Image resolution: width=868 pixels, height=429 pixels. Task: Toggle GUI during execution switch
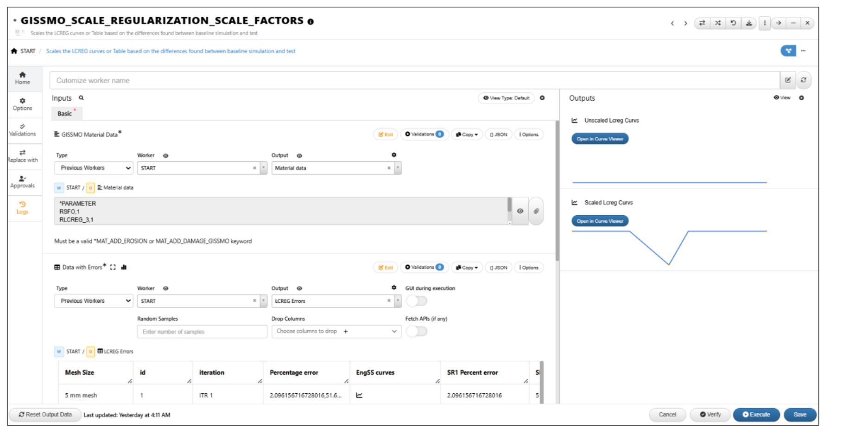click(x=417, y=301)
